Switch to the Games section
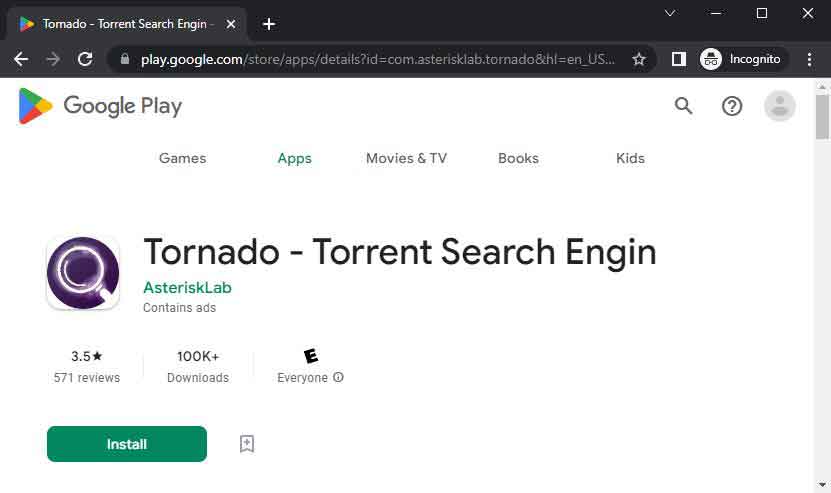The image size is (831, 493). tap(182, 158)
